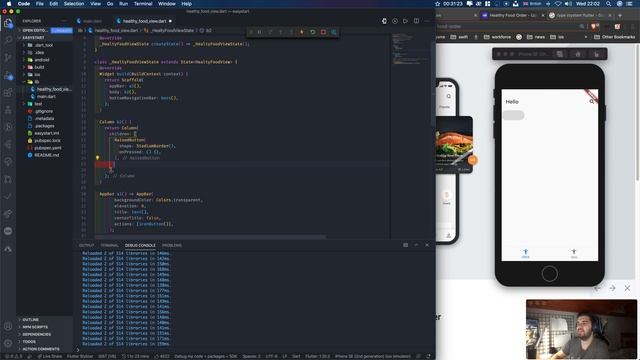Viewport: 640px width, 360px height.
Task: Open the swift bookmark folder
Action: [x=459, y=37]
